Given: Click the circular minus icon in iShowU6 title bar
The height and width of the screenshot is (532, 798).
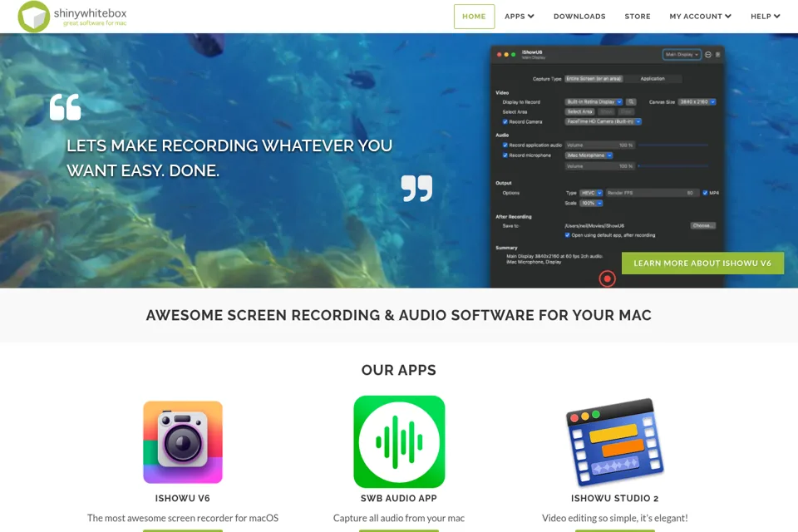Looking at the screenshot, I should coord(708,55).
